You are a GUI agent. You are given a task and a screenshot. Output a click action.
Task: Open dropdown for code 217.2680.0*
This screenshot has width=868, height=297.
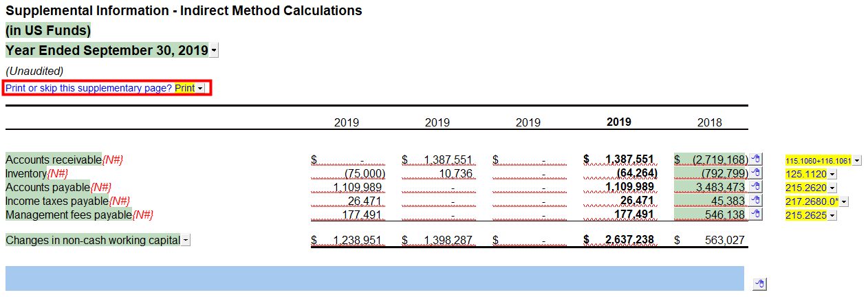(844, 201)
